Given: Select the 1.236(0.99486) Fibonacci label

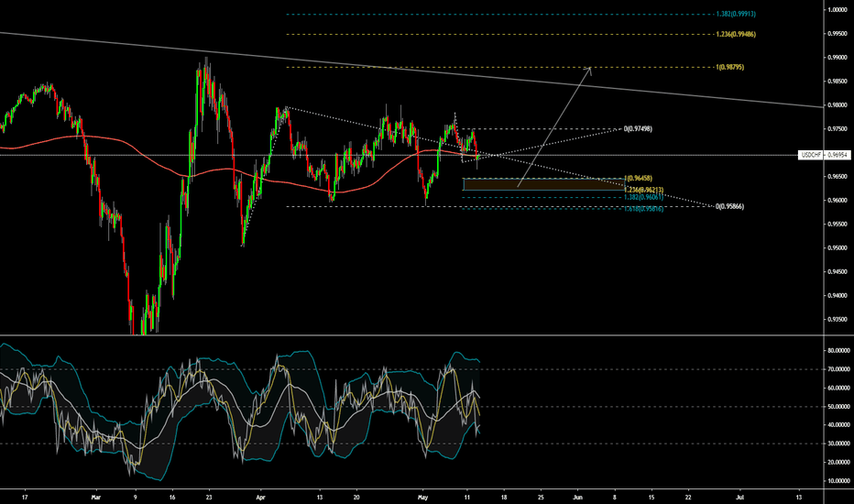Looking at the screenshot, I should (736, 34).
